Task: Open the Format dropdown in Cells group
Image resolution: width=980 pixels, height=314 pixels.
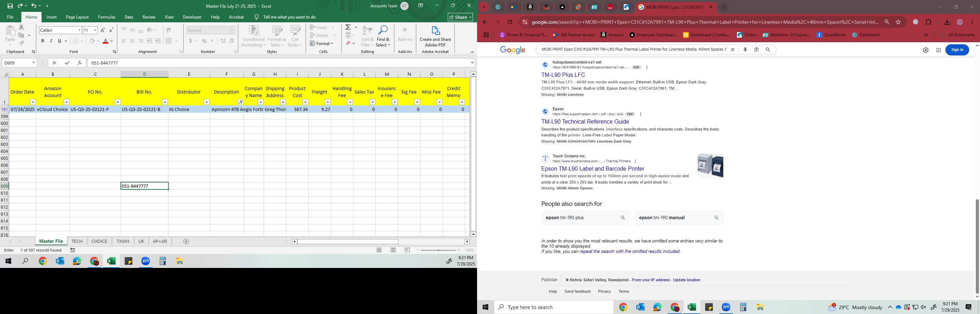Action: point(321,43)
